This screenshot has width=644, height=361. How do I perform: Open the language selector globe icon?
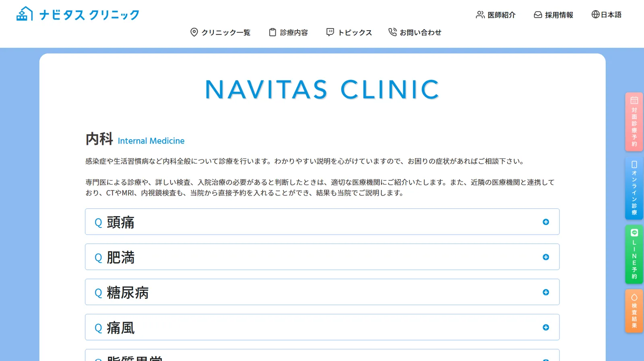(595, 14)
